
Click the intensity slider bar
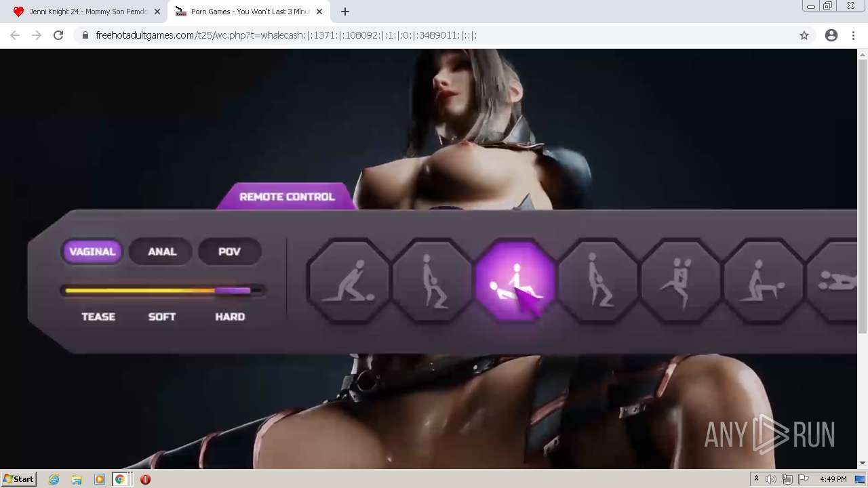(163, 291)
